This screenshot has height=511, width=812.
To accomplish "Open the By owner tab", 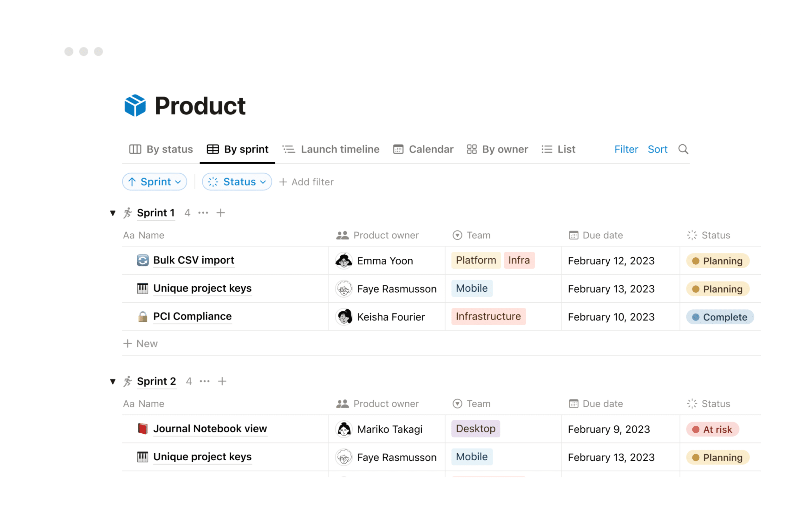I will pos(497,149).
